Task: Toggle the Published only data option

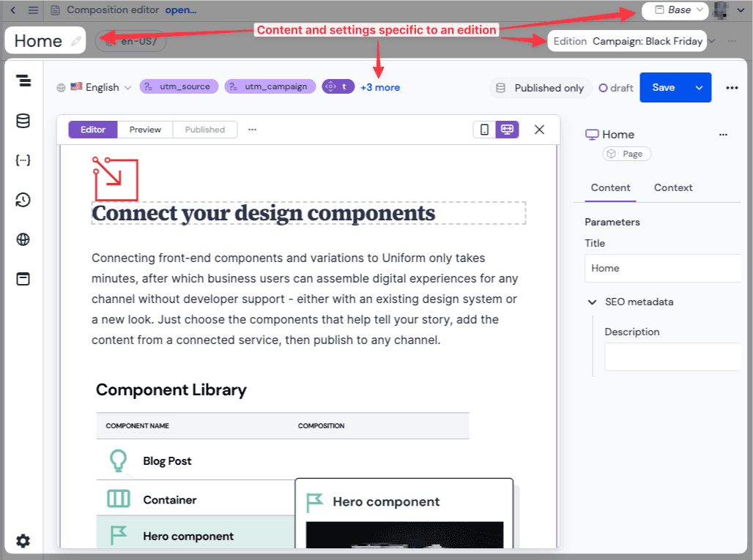Action: (x=540, y=88)
